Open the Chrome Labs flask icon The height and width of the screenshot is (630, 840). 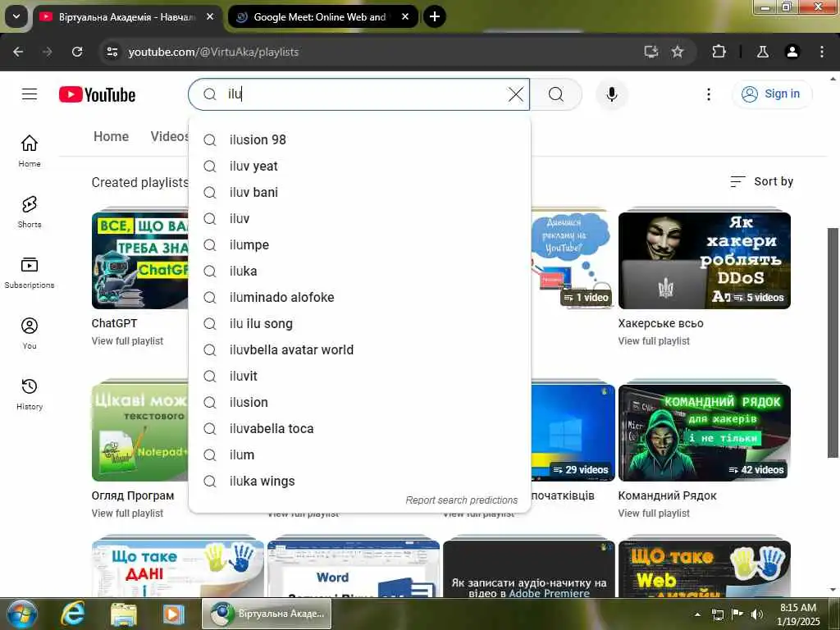coord(762,52)
